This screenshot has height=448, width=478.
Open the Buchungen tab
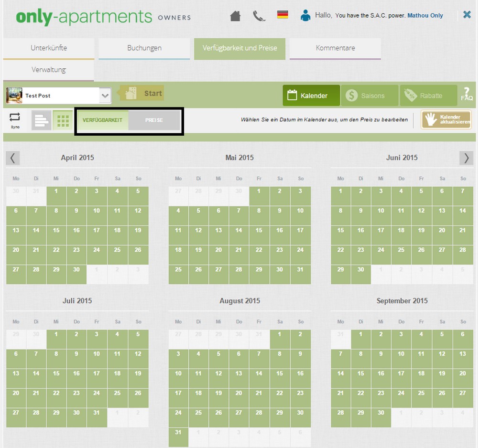tap(144, 48)
